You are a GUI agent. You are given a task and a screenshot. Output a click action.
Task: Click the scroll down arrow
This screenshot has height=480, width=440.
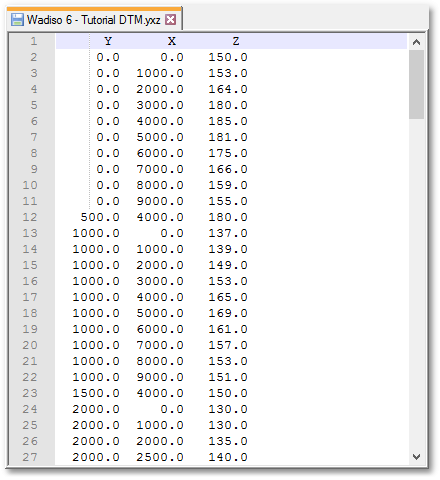point(416,457)
